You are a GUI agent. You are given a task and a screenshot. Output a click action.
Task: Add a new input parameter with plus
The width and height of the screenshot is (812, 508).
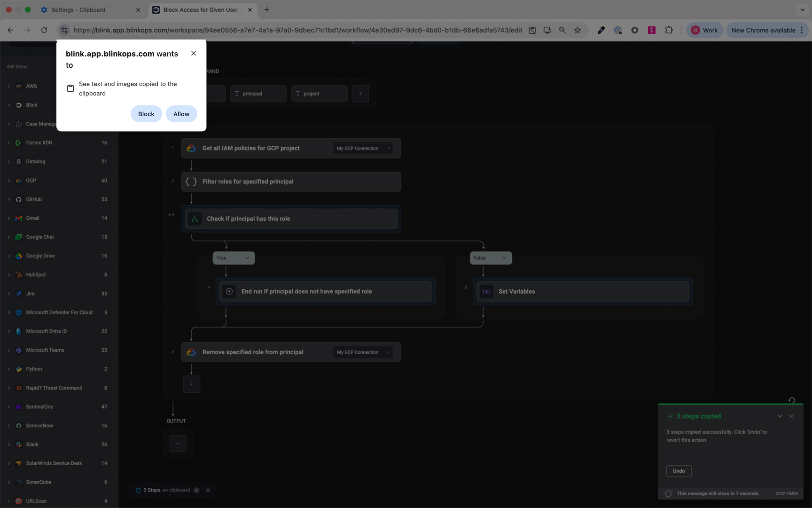click(x=360, y=94)
